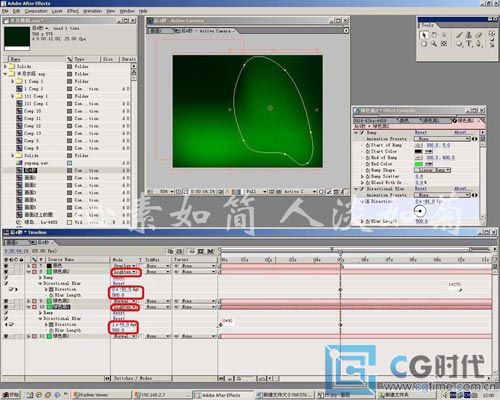
Task: Click the End Color eyedropper
Action: (429, 164)
